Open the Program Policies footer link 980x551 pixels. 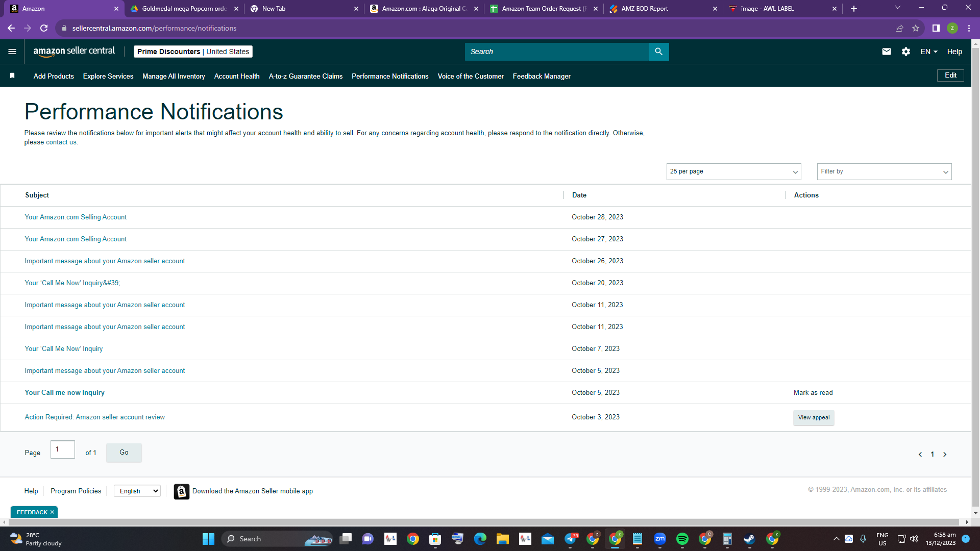pos(76,491)
